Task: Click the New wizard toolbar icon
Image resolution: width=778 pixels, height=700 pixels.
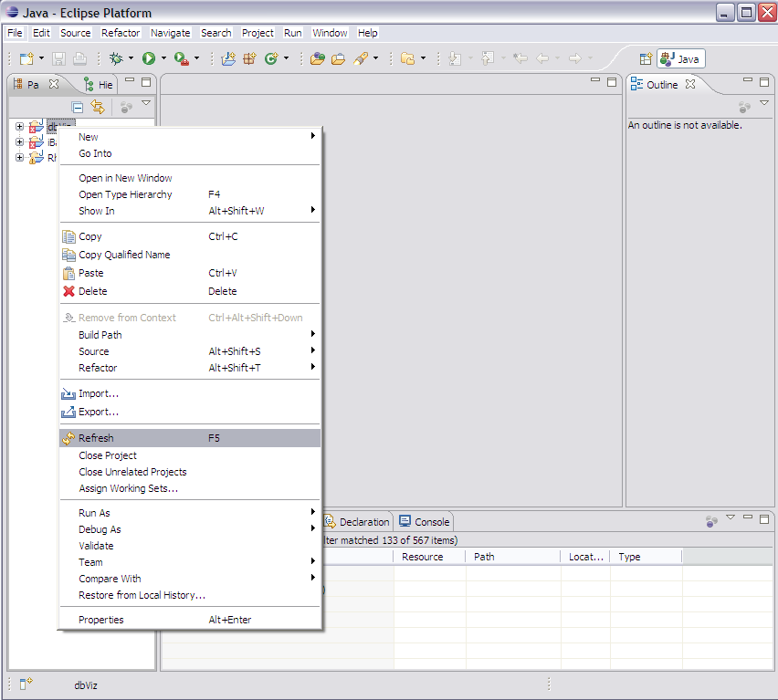Action: point(26,58)
